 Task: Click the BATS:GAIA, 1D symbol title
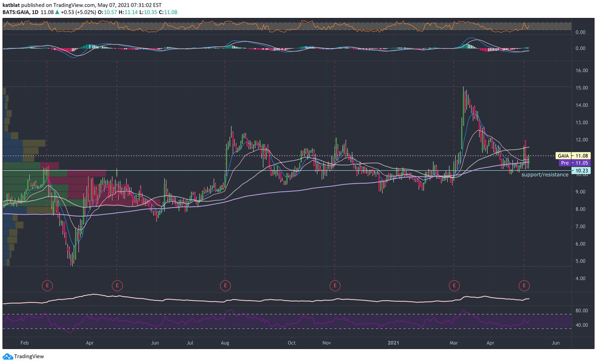21,12
